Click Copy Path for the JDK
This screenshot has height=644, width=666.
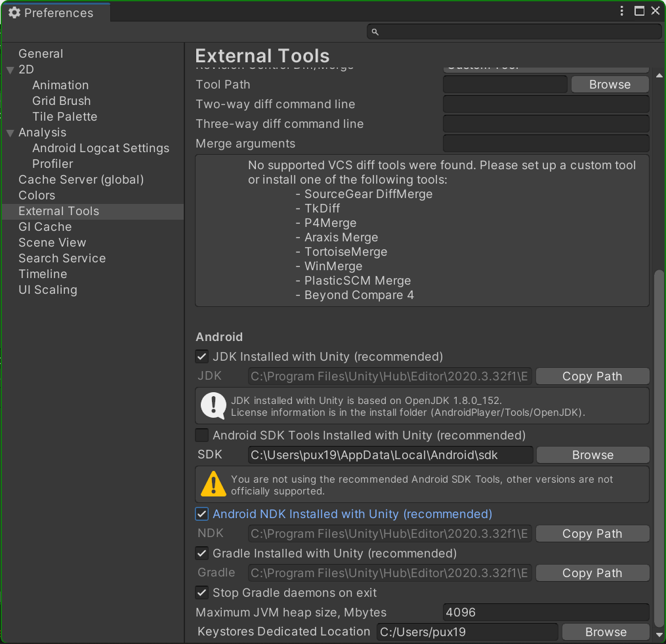592,376
